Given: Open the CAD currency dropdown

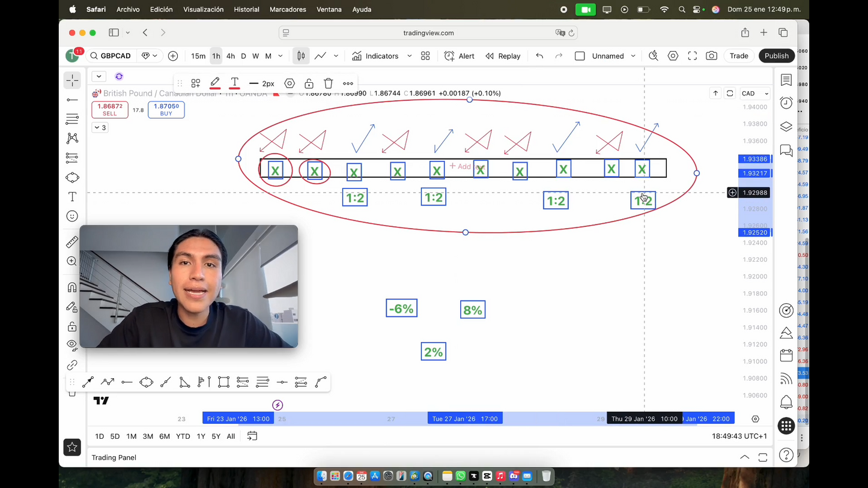Looking at the screenshot, I should (x=754, y=94).
